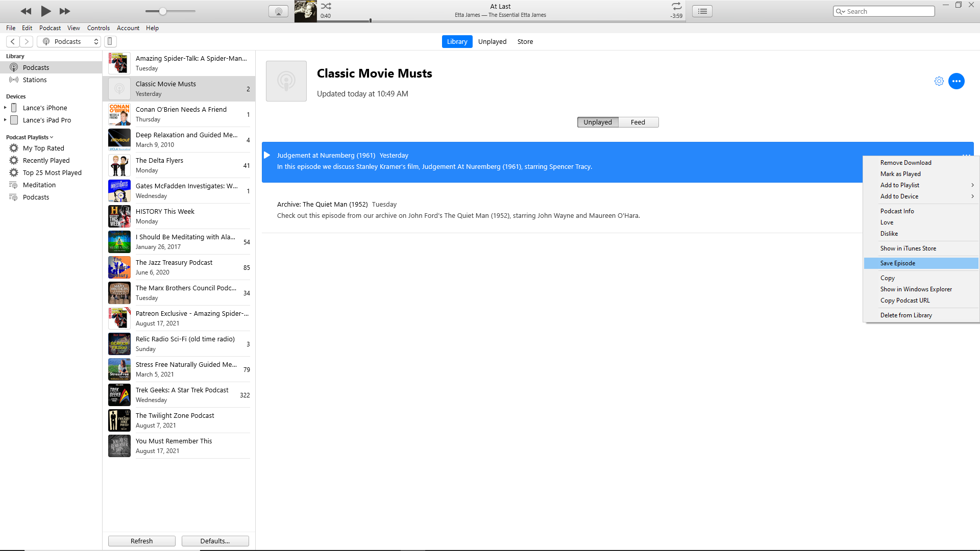
Task: Switch to the Store tab
Action: 525,42
